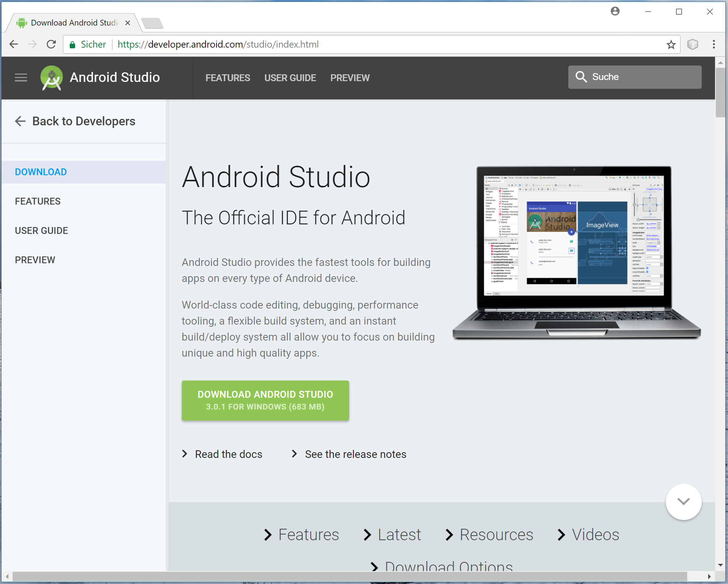Expand the Latest section link
Image resolution: width=728 pixels, height=584 pixels.
393,535
